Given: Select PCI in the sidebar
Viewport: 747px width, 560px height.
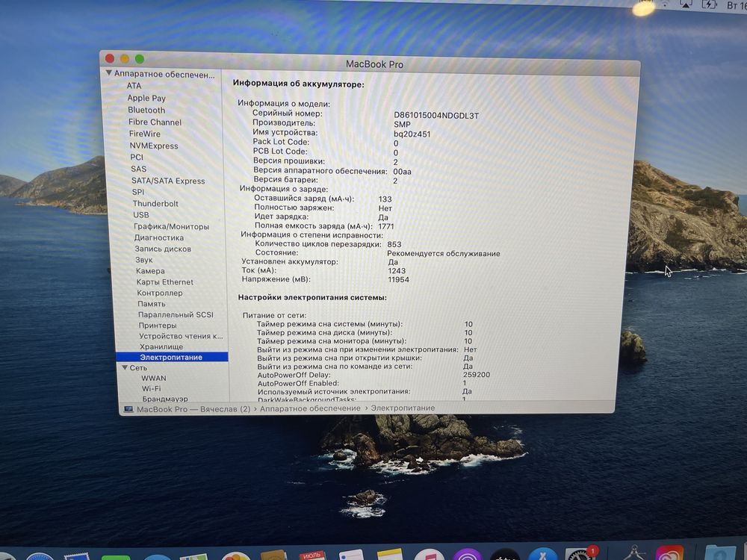Looking at the screenshot, I should pyautogui.click(x=137, y=157).
